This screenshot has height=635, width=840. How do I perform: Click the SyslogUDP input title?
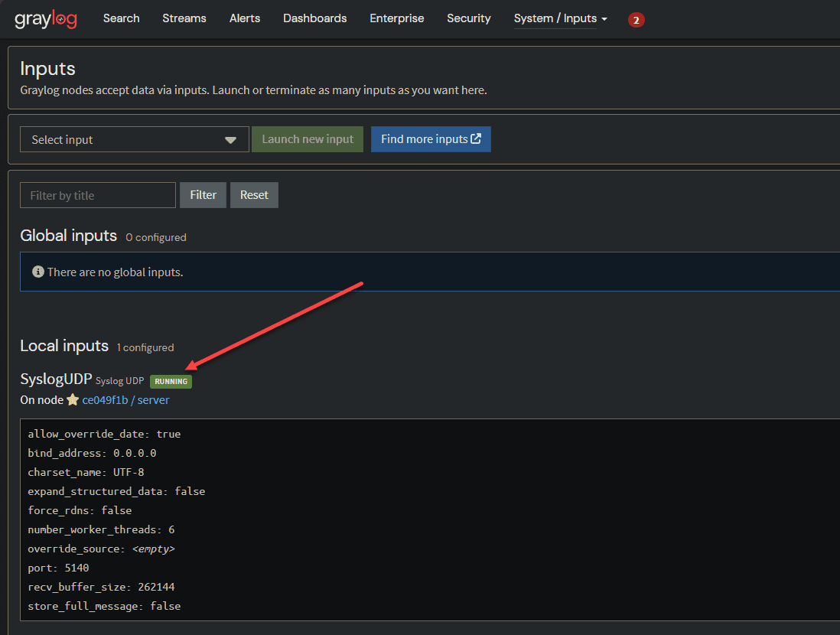[56, 379]
